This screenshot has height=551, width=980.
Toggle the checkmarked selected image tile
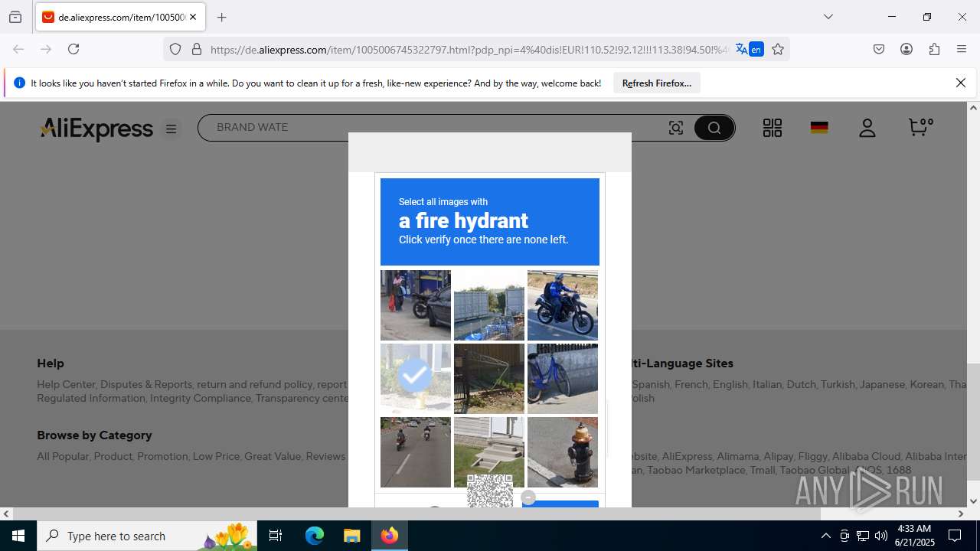416,379
